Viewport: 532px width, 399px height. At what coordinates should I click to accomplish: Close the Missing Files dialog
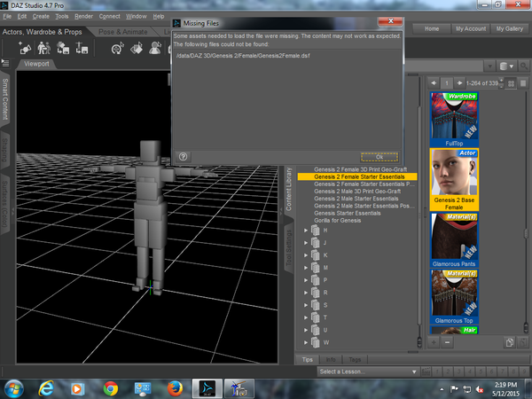[x=390, y=21]
